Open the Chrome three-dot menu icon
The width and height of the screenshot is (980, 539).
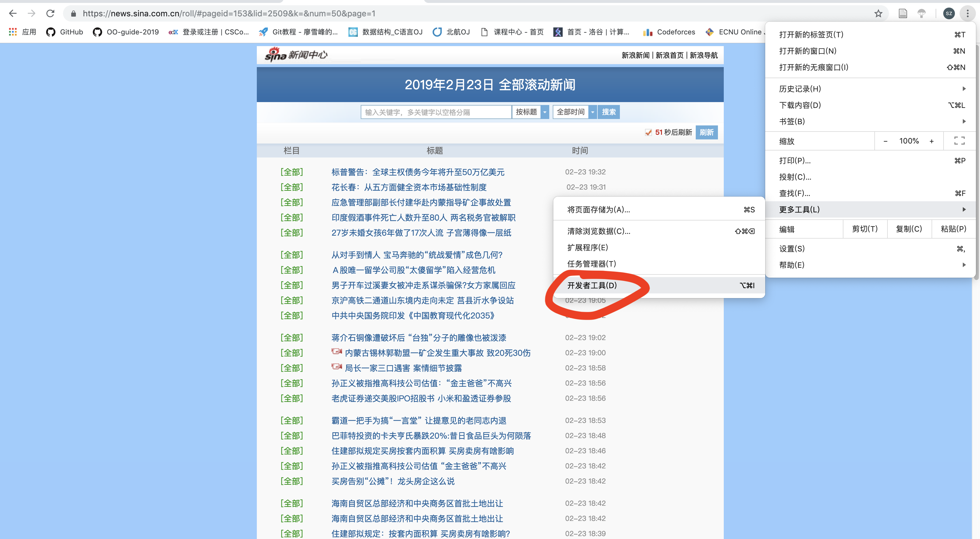pyautogui.click(x=967, y=14)
